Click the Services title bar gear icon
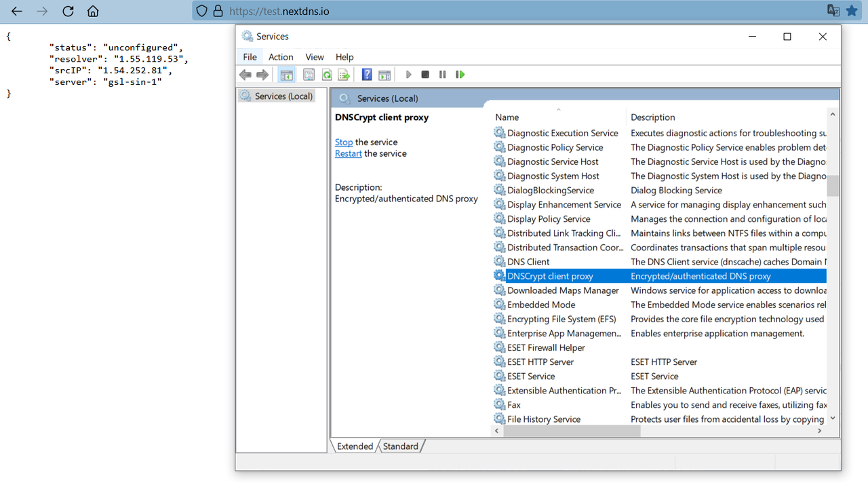The height and width of the screenshot is (483, 868). click(246, 37)
